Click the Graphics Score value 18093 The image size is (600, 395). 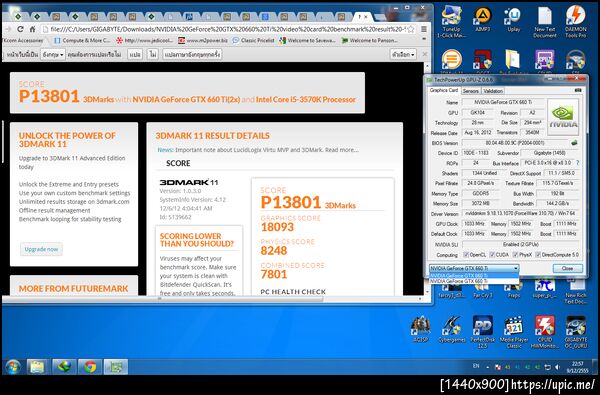pyautogui.click(x=277, y=227)
